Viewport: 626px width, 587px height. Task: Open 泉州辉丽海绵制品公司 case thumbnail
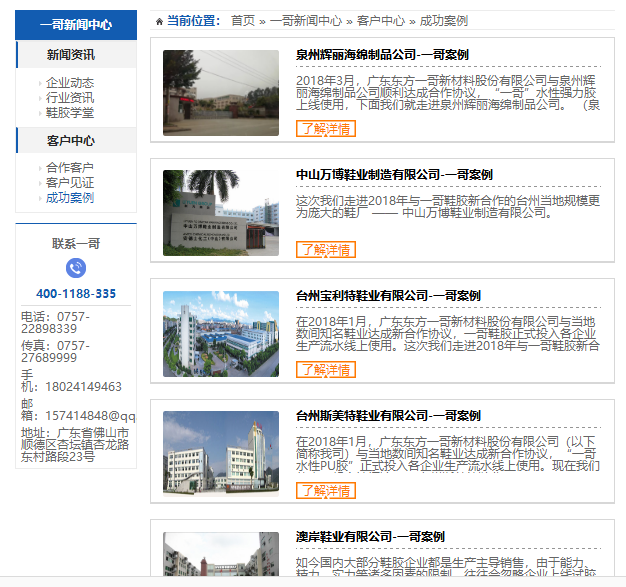pos(221,93)
